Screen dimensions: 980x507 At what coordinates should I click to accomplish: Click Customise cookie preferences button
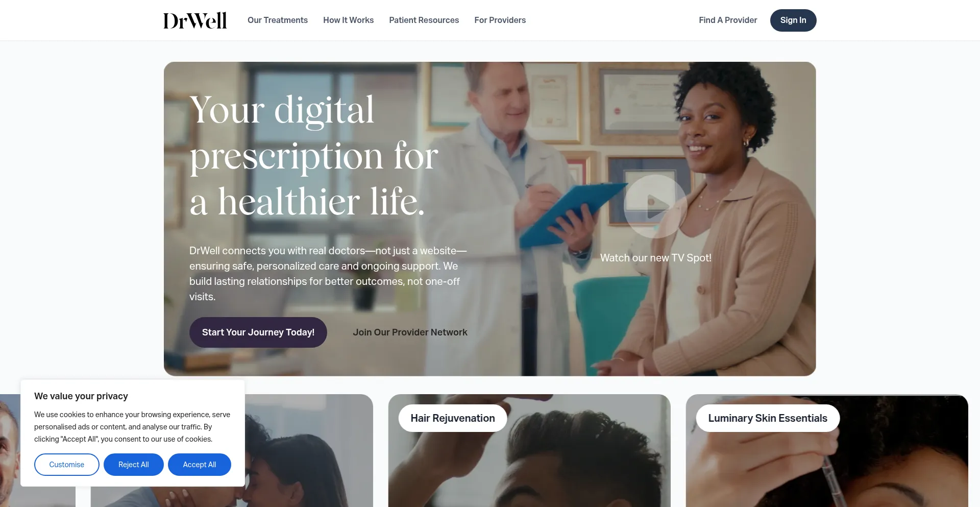point(67,465)
